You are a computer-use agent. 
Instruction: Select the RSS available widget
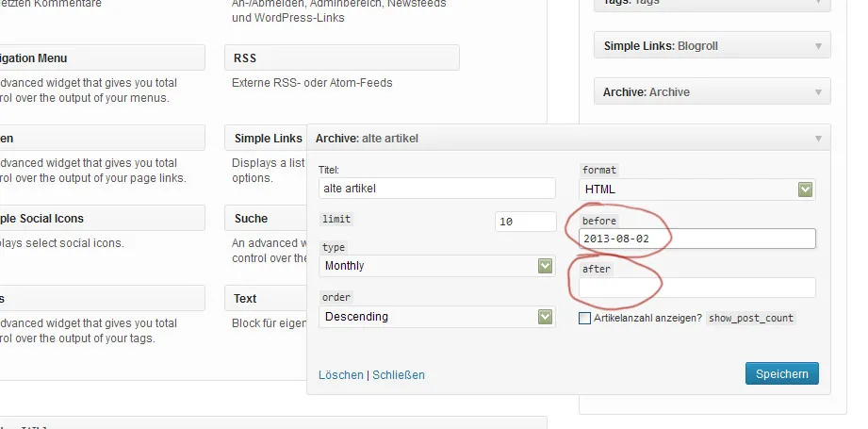[342, 58]
